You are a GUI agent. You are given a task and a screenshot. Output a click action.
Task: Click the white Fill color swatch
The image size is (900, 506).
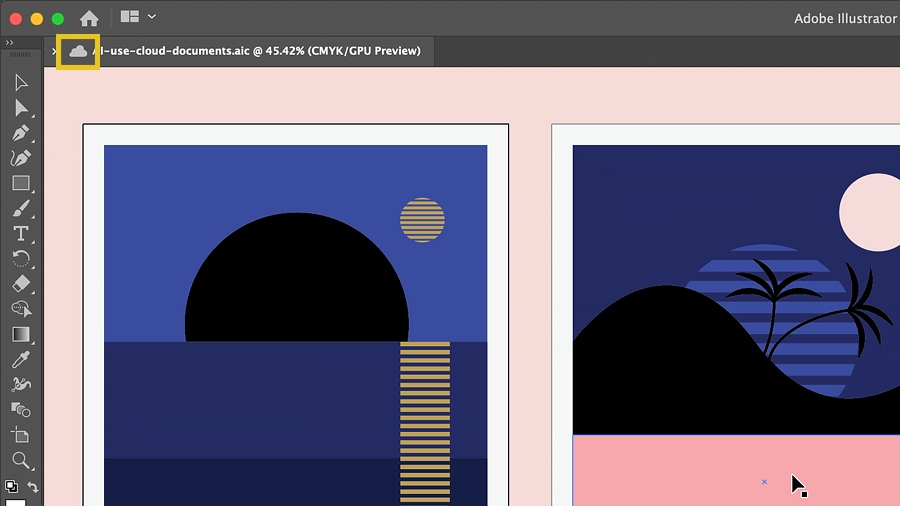tap(15, 503)
